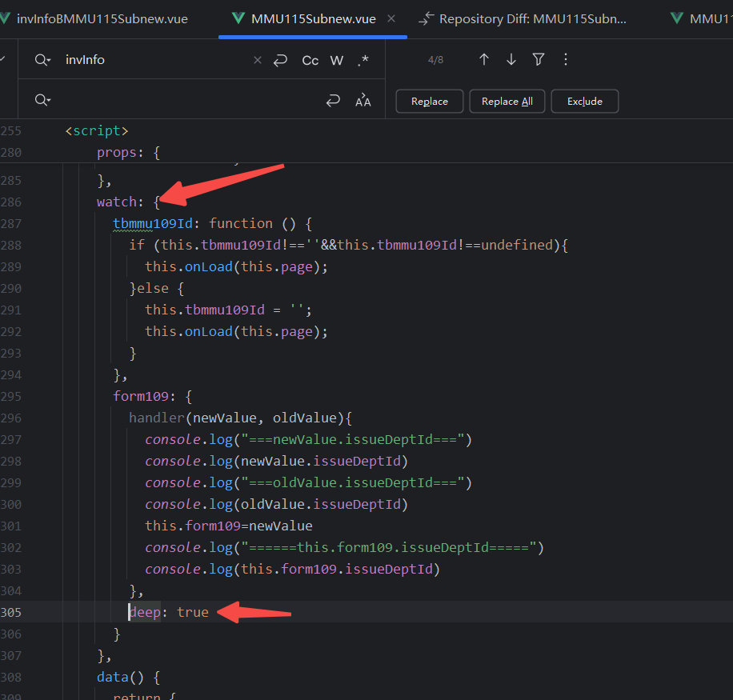Click this.form109=newValue on line 301
Viewport: 733px width, 700px height.
pos(229,526)
